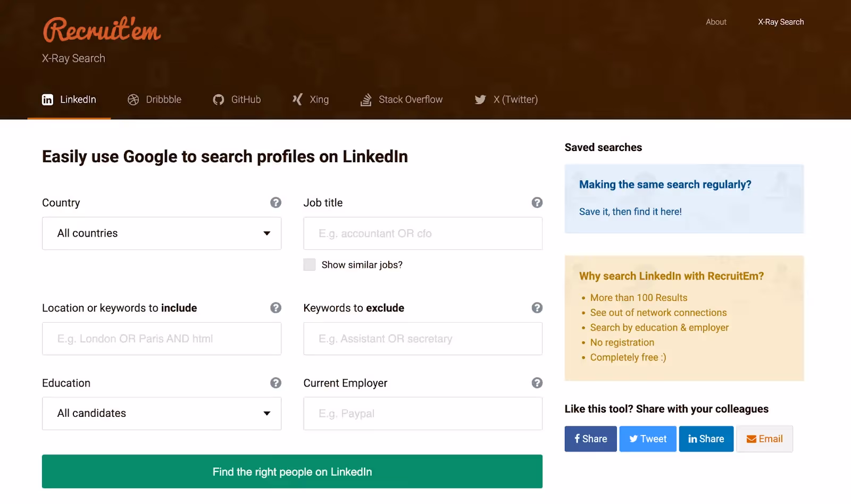851x504 pixels.
Task: Enable the Show similar jobs checkbox
Action: click(x=309, y=264)
